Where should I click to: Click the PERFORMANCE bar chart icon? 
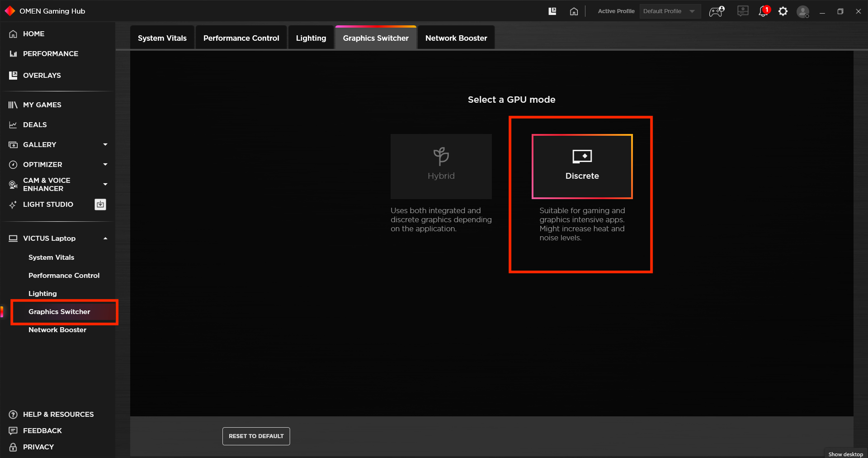(13, 54)
